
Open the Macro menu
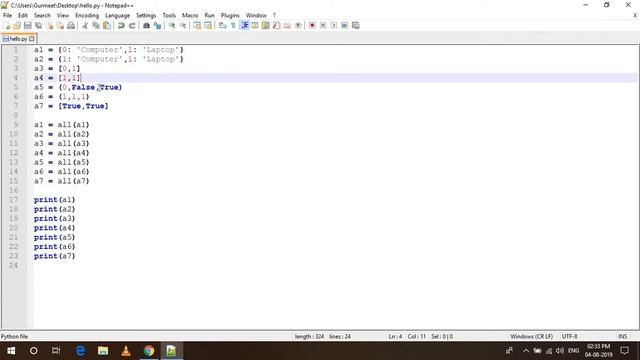(x=190, y=15)
